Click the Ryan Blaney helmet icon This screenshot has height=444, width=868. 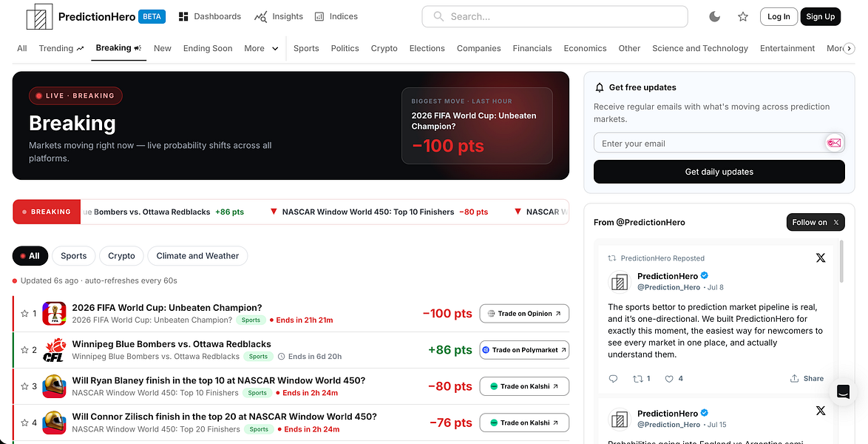coord(54,386)
